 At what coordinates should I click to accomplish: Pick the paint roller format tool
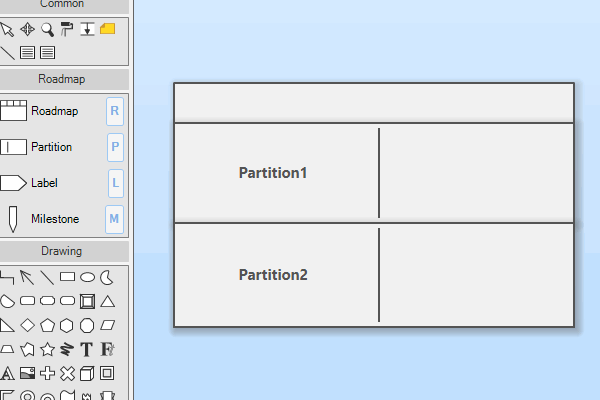67,29
